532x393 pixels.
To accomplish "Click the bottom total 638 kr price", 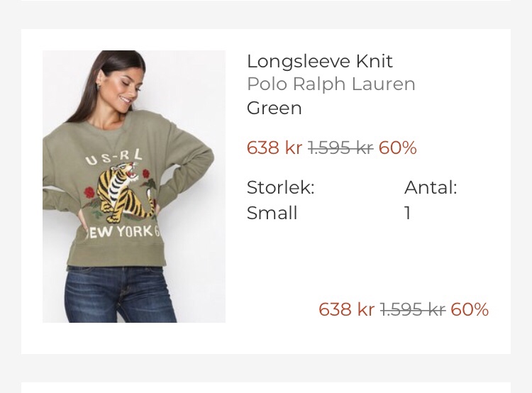I will tap(346, 309).
